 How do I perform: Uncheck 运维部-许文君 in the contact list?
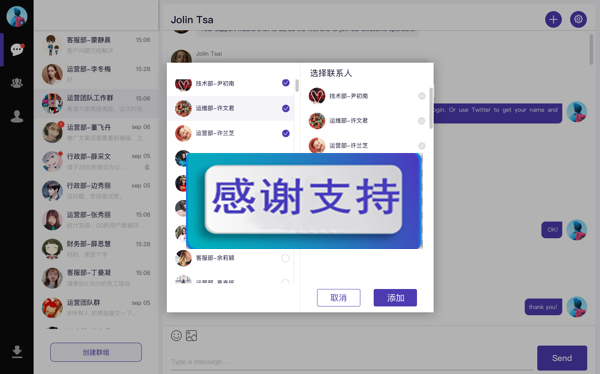tap(285, 108)
